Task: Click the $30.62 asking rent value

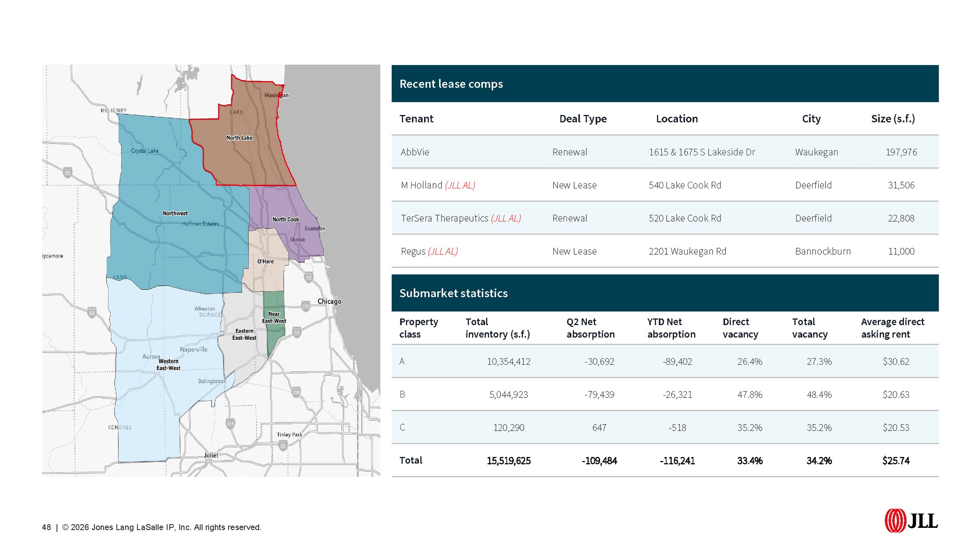Action: [896, 361]
